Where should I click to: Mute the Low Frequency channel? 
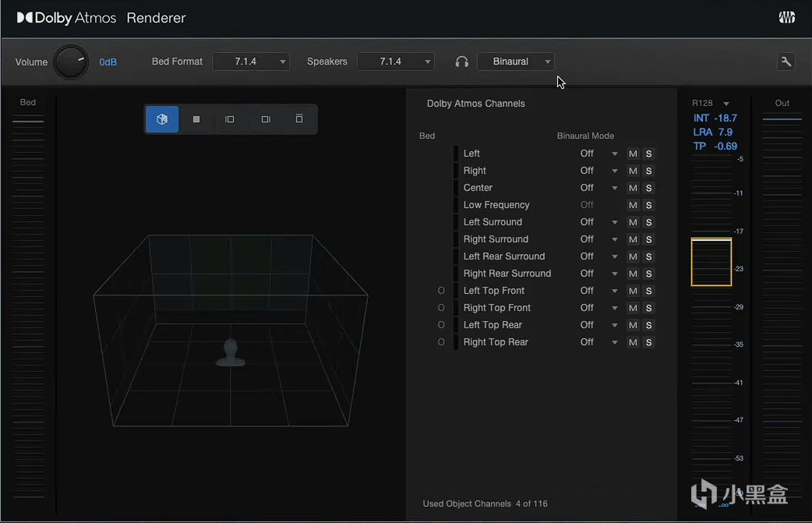click(x=633, y=205)
